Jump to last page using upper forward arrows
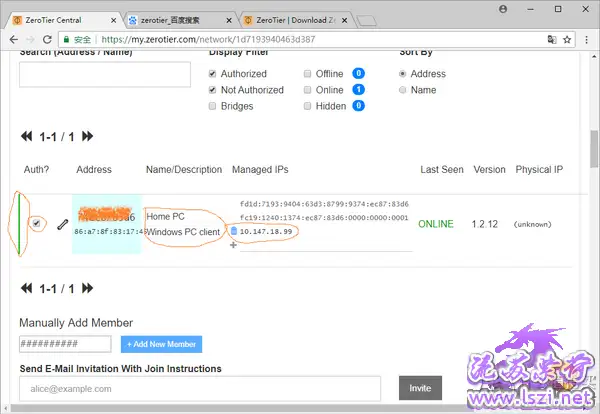Image resolution: width=600 pixels, height=414 pixels. (88, 136)
